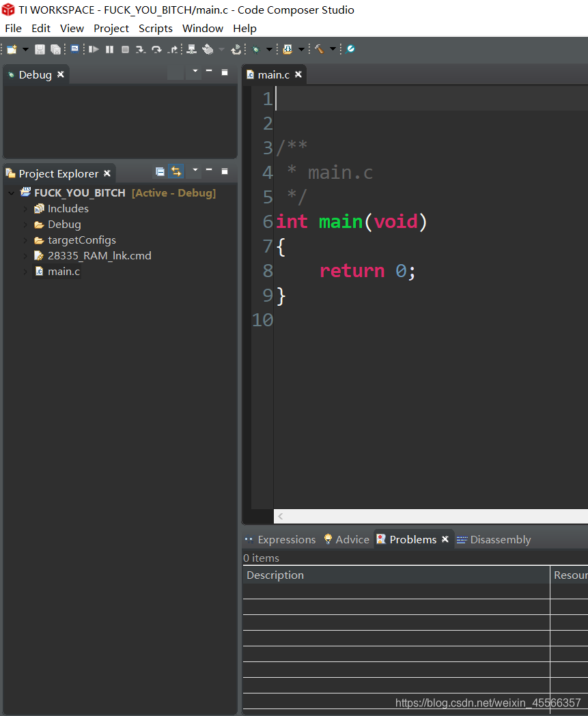Open the Project menu
The image size is (588, 716).
pos(111,28)
